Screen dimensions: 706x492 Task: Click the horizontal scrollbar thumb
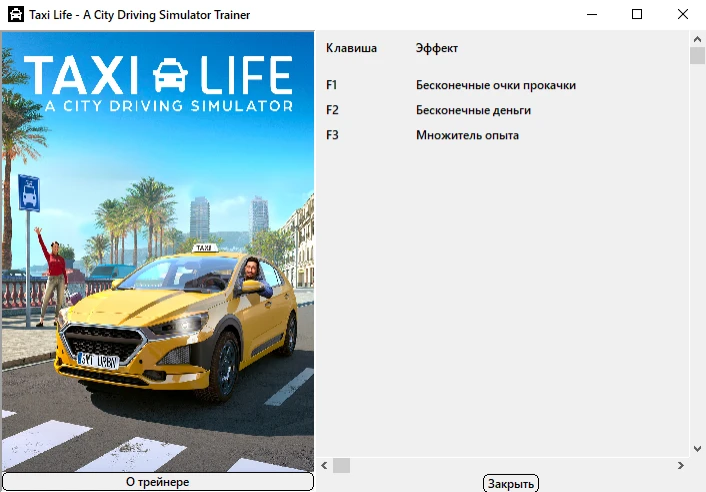[x=341, y=465]
